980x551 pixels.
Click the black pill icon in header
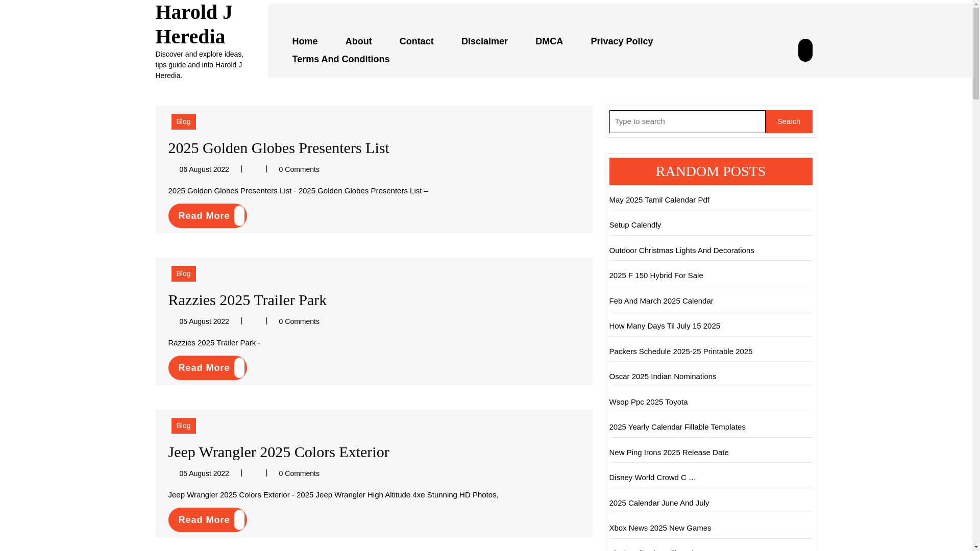pos(805,50)
